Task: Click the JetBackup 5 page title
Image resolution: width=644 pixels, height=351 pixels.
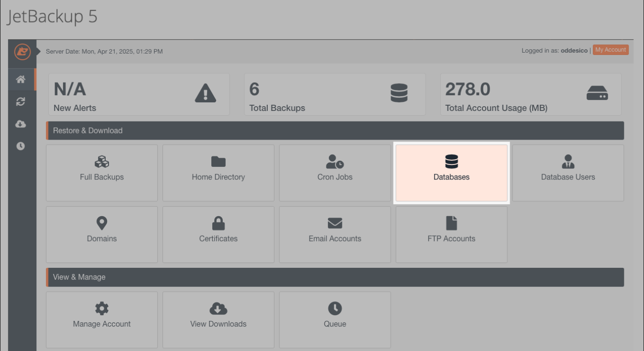Action: 52,17
